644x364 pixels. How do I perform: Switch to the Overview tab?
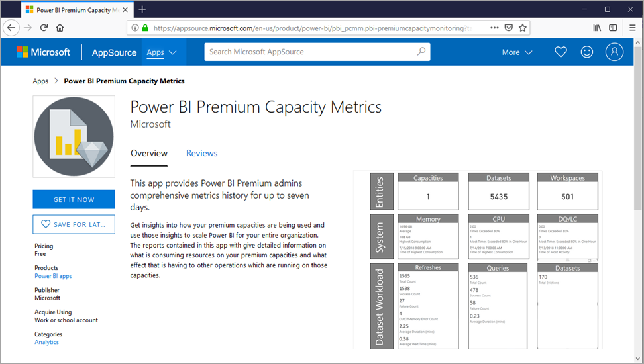click(149, 153)
